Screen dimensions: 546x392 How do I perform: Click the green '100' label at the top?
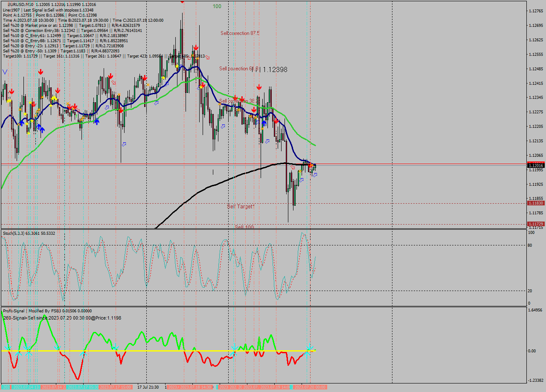pyautogui.click(x=217, y=6)
